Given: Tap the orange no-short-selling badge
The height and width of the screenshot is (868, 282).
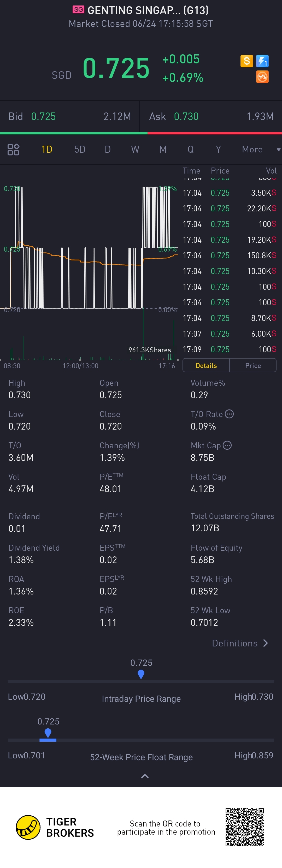Looking at the screenshot, I should point(262,77).
